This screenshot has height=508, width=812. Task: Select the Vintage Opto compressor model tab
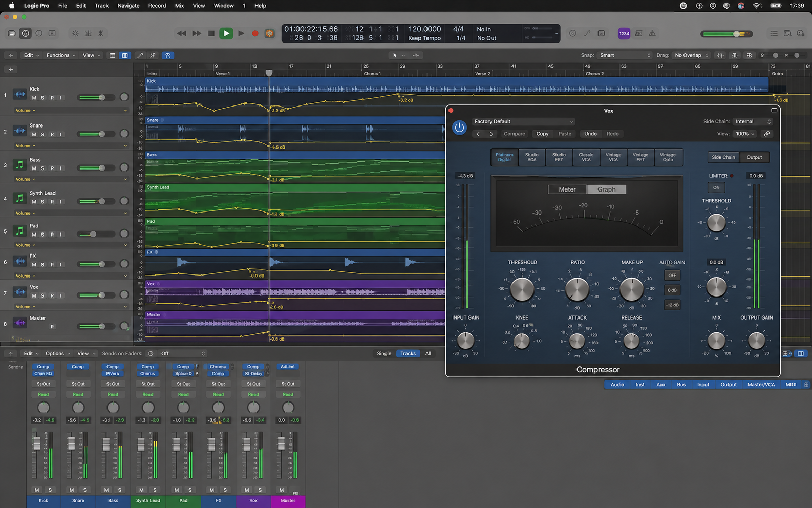668,157
